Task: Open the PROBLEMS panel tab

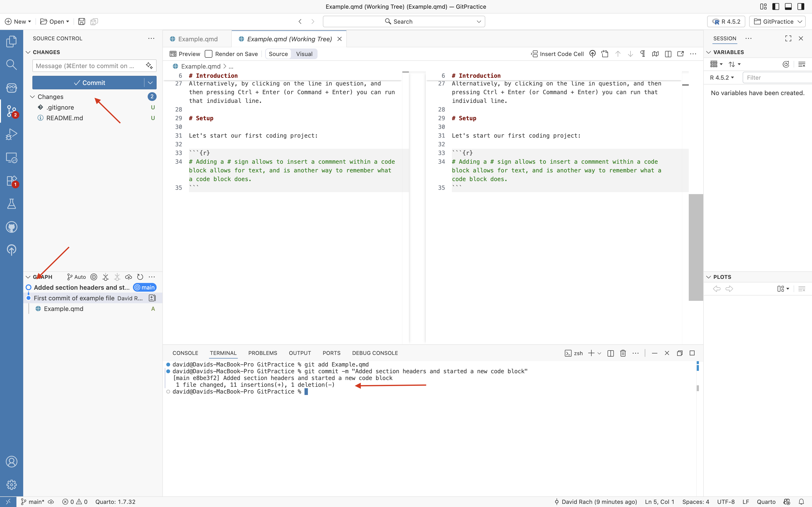Action: tap(262, 353)
